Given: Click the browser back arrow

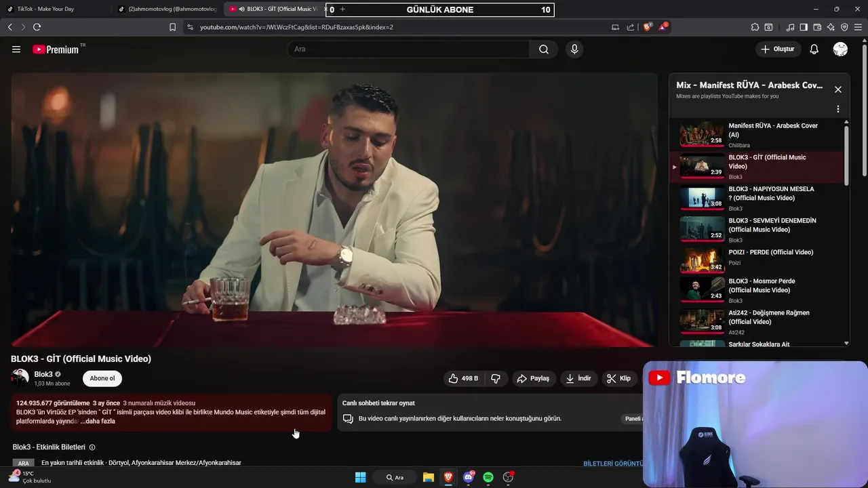Looking at the screenshot, I should coord(9,27).
